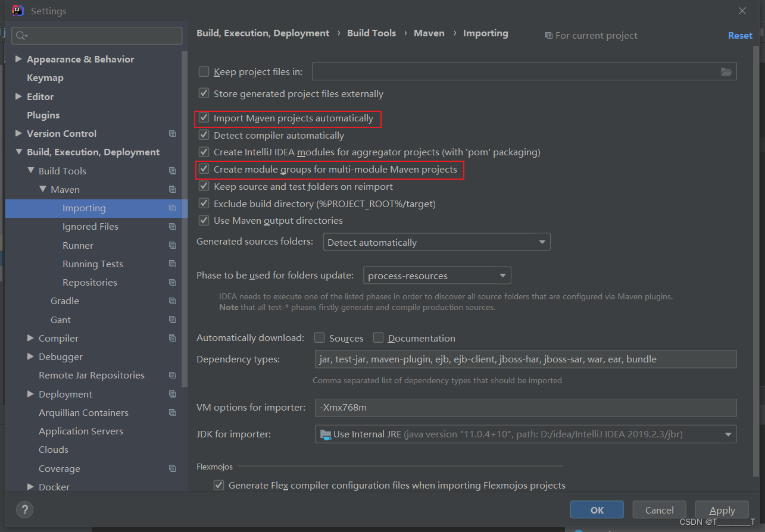Toggle Import Maven projects automatically checkbox

204,118
